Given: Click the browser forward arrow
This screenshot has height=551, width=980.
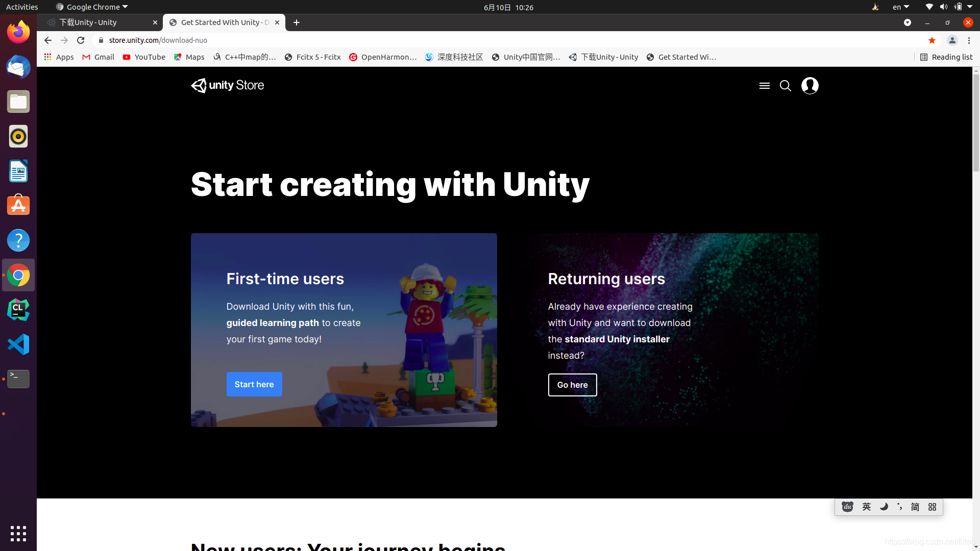Looking at the screenshot, I should pyautogui.click(x=64, y=40).
